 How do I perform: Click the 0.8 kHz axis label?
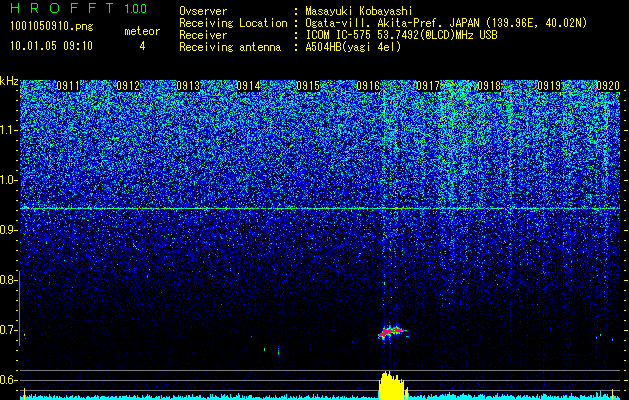click(8, 280)
